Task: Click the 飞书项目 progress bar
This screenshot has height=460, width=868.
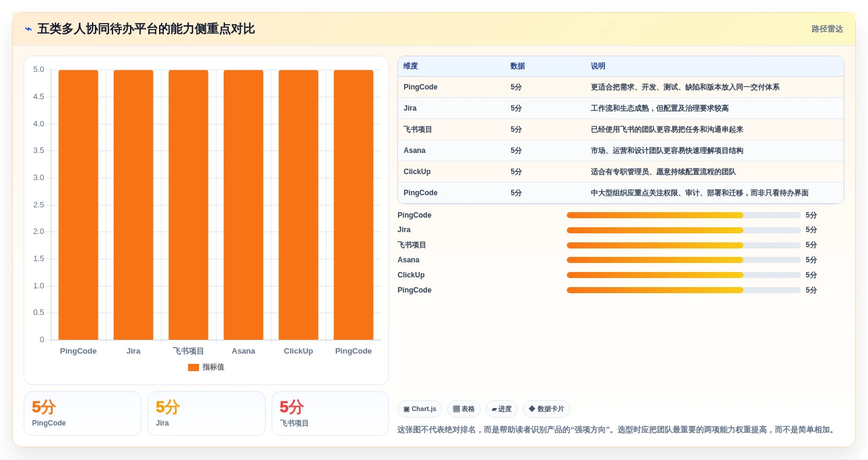Action: (x=684, y=245)
